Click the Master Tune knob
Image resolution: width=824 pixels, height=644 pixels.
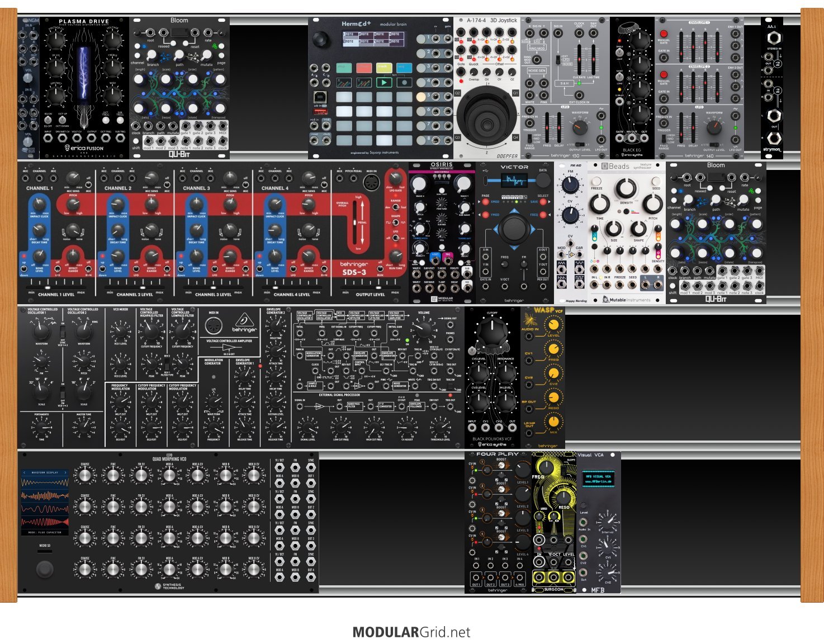point(83,428)
